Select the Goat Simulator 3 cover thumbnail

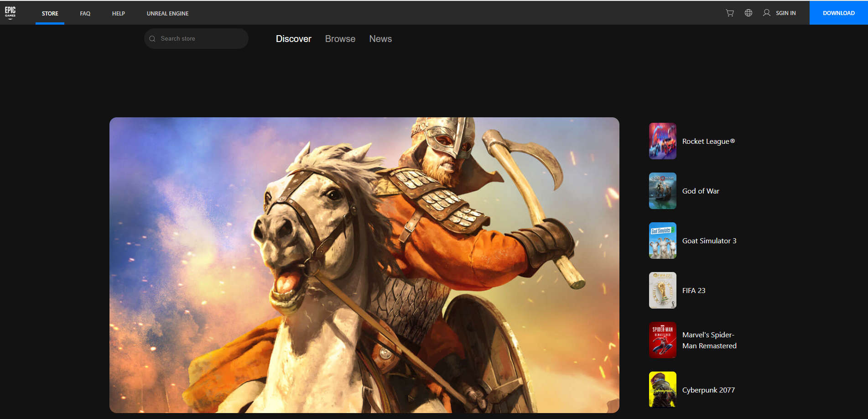click(663, 241)
